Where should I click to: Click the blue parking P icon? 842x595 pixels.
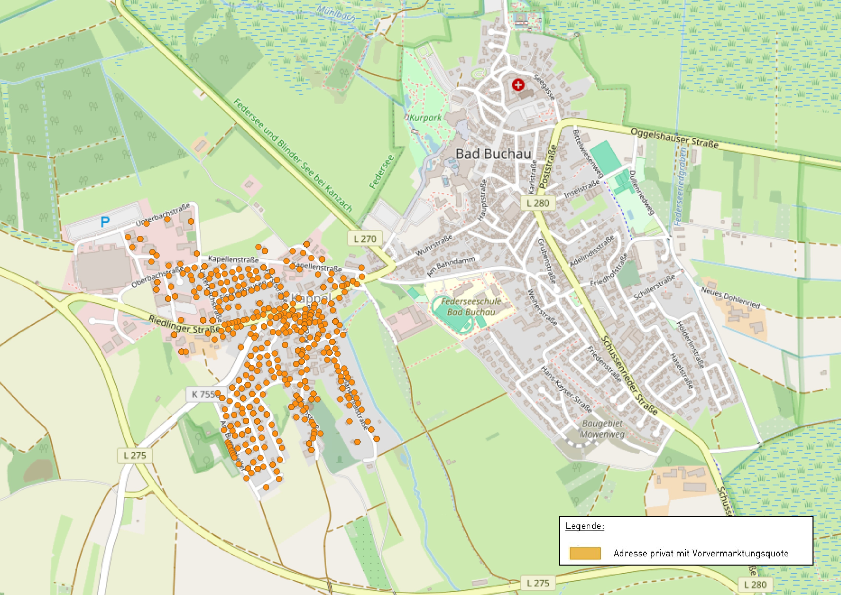coord(105,221)
